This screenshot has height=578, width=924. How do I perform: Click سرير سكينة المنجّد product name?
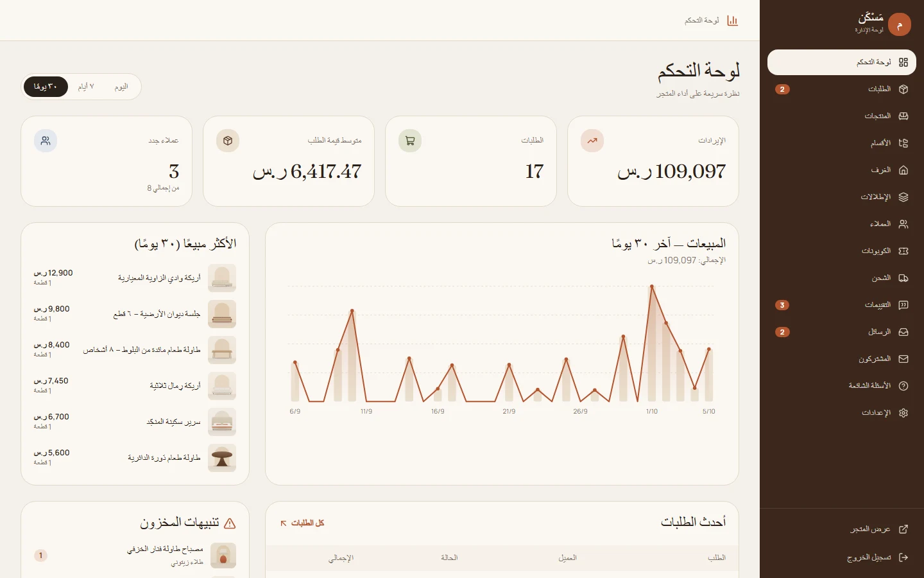click(x=173, y=422)
